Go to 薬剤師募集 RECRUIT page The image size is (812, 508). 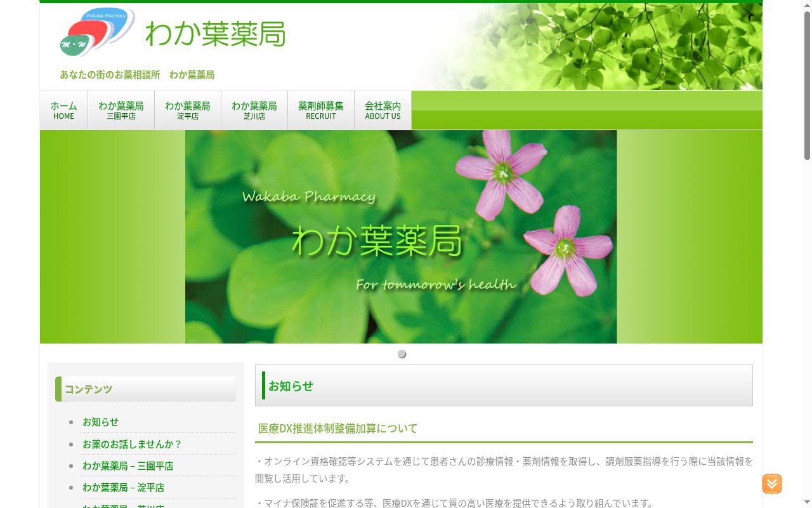click(x=321, y=110)
